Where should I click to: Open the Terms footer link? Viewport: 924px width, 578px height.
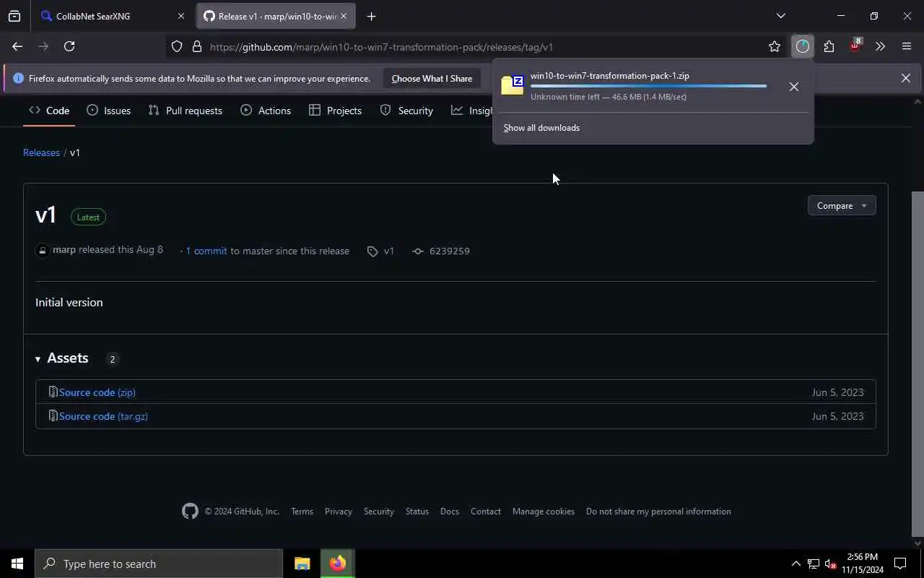click(x=302, y=512)
